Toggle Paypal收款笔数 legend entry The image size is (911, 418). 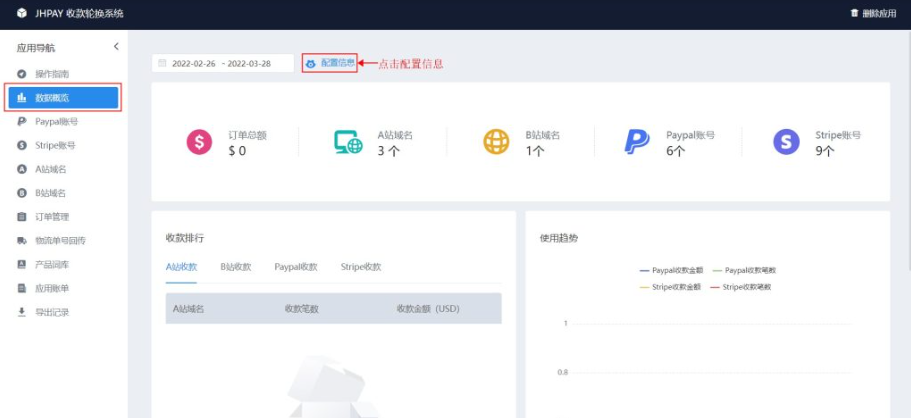(744, 270)
